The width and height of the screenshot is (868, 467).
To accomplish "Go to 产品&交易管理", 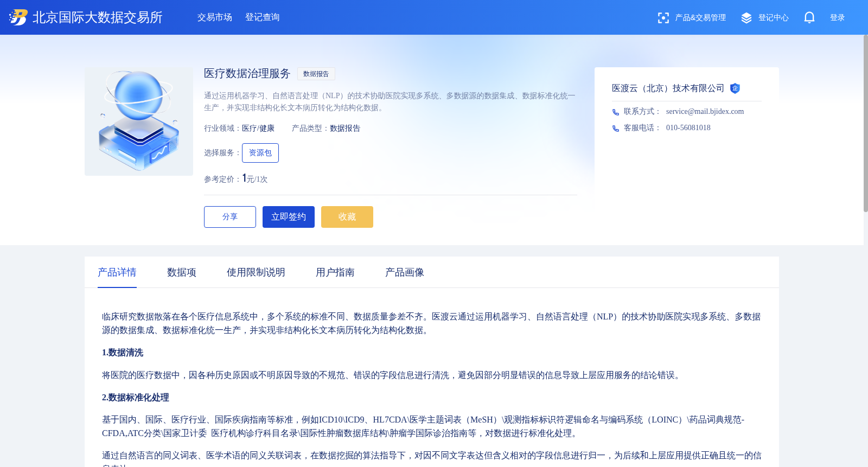I will coord(700,18).
